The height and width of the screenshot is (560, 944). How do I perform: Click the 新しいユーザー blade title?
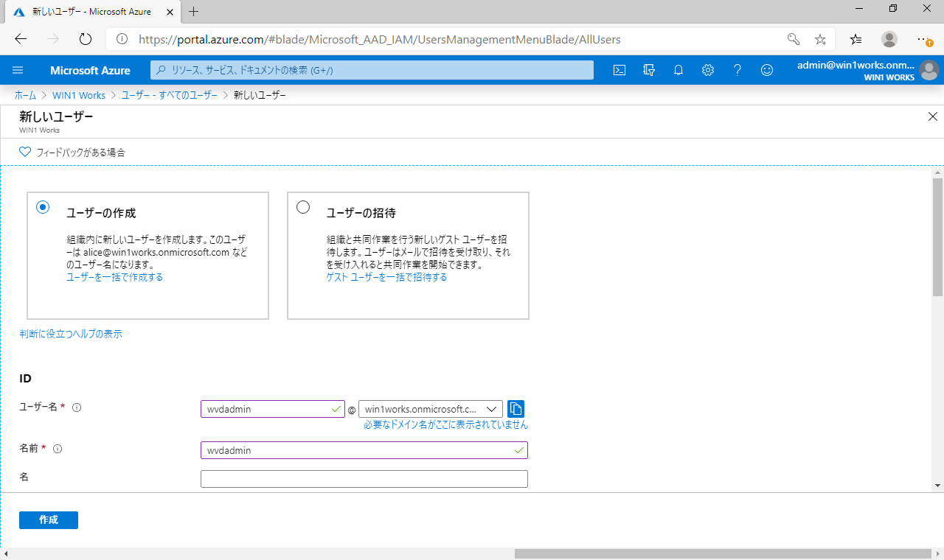click(56, 116)
